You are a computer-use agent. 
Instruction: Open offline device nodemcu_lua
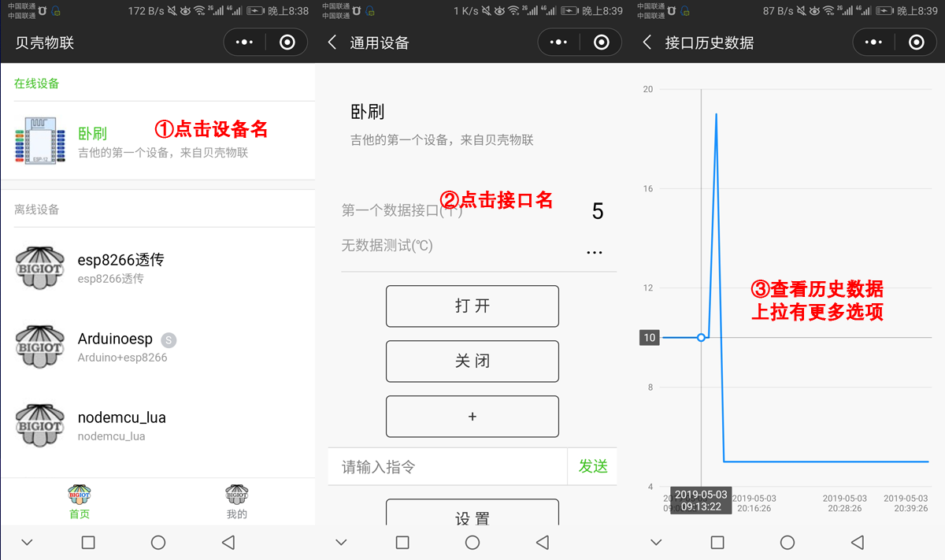(x=157, y=425)
